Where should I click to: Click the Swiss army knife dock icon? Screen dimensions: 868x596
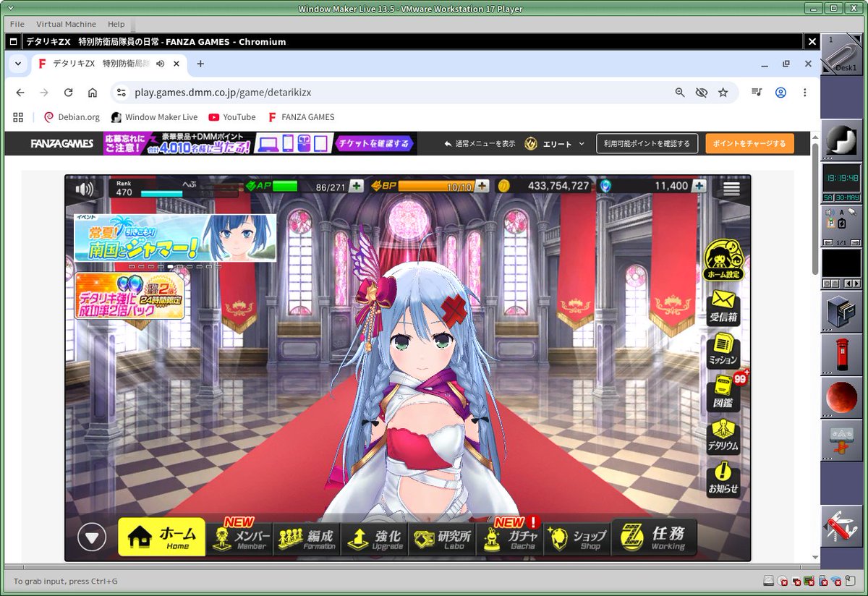point(841,526)
